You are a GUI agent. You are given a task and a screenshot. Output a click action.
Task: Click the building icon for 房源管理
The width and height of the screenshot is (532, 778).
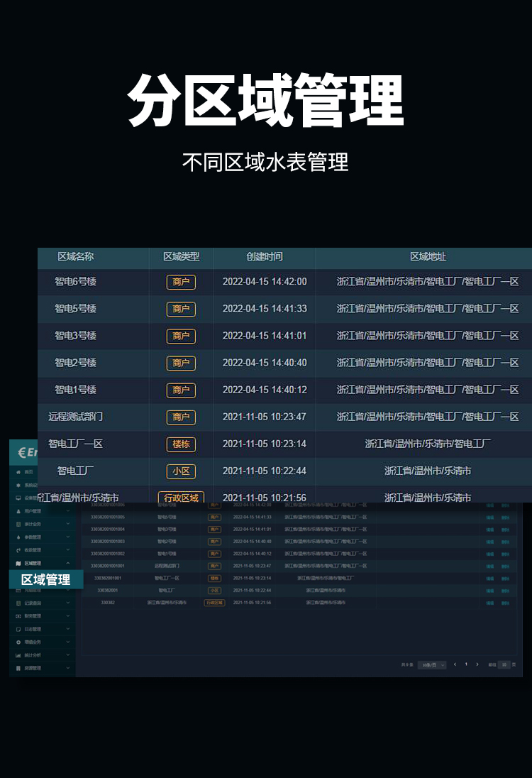click(x=18, y=669)
